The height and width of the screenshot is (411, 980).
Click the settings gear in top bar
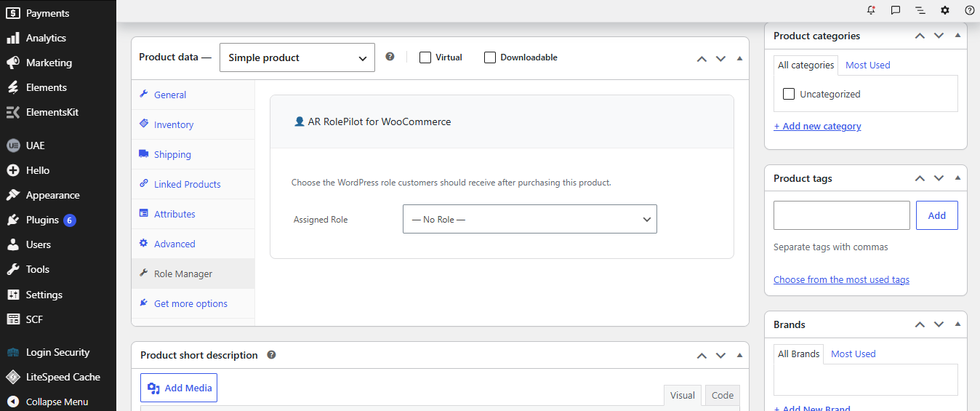[x=945, y=10]
